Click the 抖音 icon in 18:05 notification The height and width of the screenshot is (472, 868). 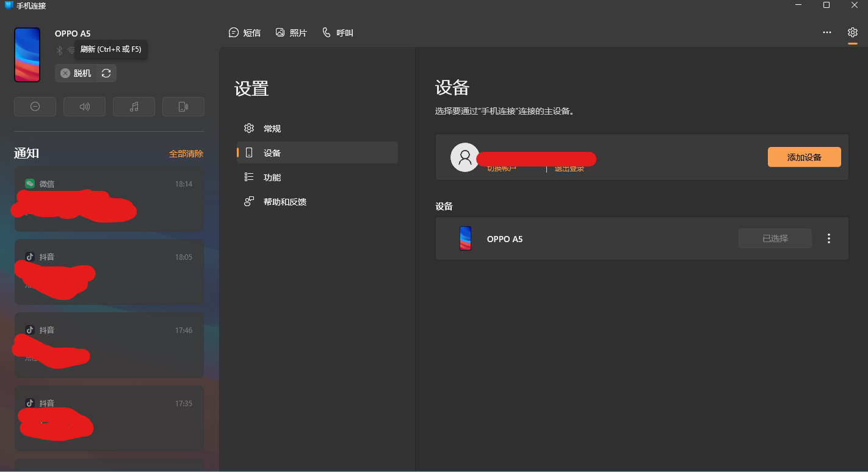click(x=29, y=257)
